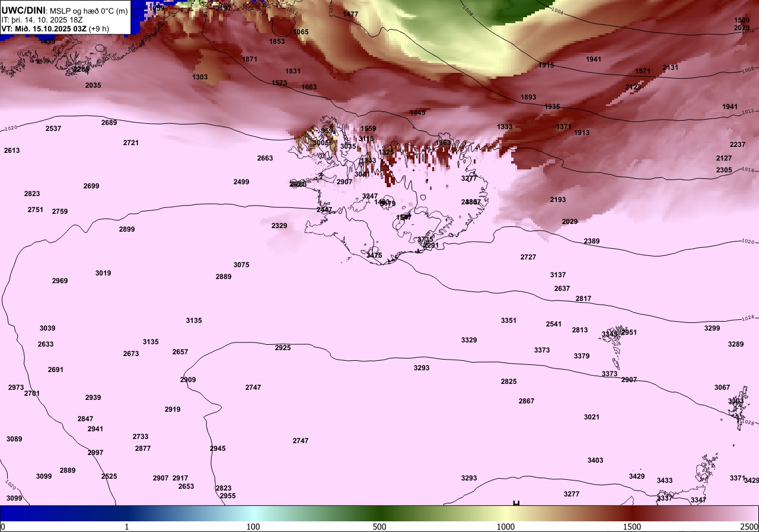
Task: Click the color scale label 100
Action: click(x=253, y=527)
